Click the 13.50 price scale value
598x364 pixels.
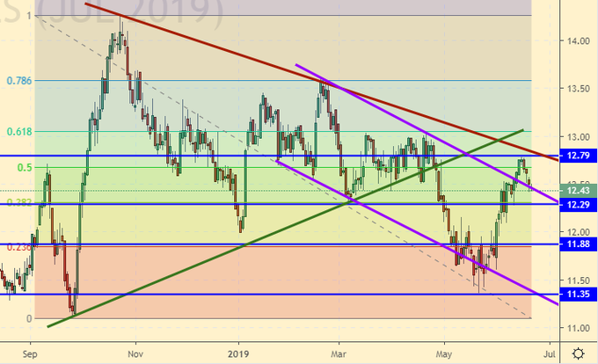click(x=578, y=89)
